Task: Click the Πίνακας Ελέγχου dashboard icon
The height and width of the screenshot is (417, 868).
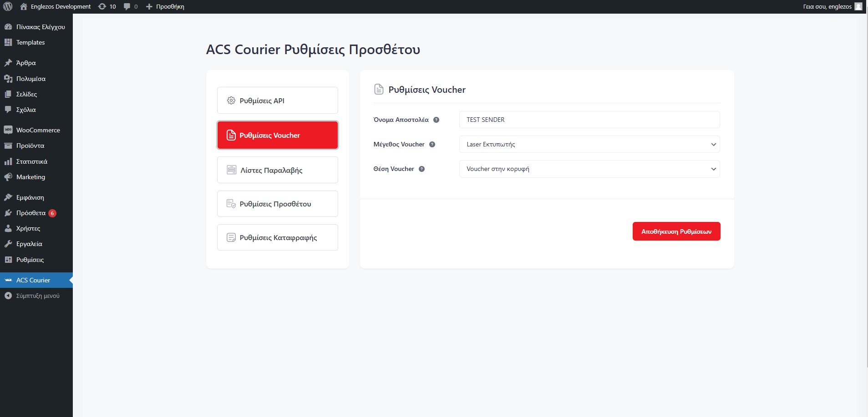Action: click(x=8, y=27)
